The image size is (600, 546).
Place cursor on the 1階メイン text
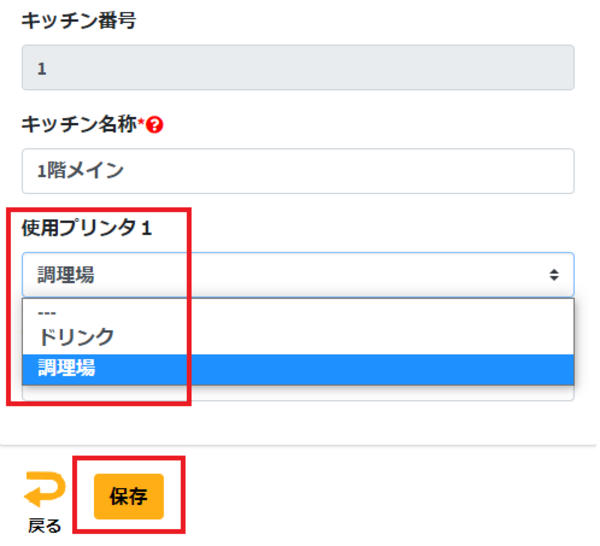point(80,171)
